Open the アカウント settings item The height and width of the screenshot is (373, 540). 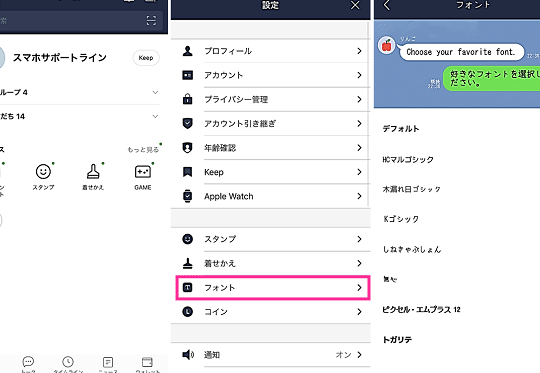pyautogui.click(x=270, y=75)
